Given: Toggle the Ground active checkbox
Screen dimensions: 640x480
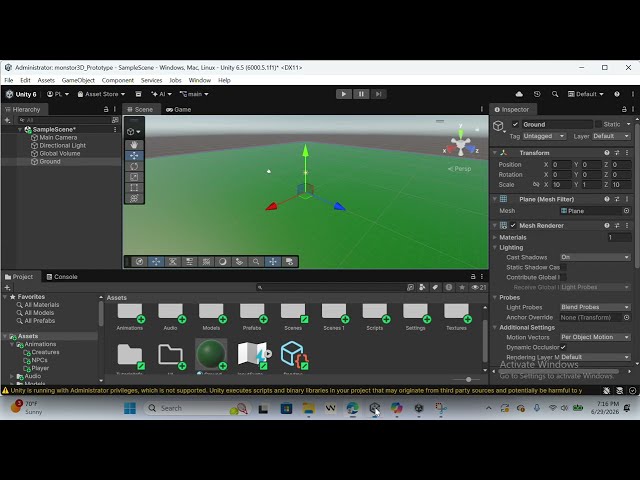Looking at the screenshot, I should pyautogui.click(x=515, y=124).
